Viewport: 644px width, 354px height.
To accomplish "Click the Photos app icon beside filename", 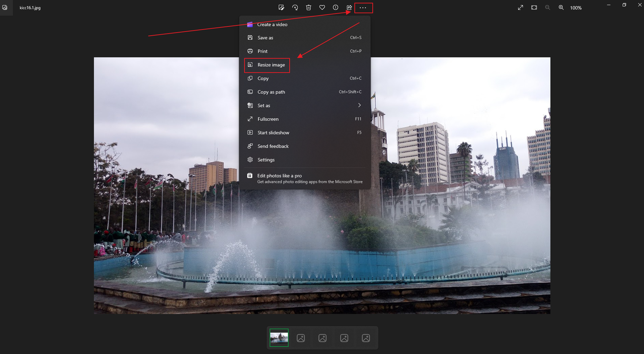I will (5, 8).
